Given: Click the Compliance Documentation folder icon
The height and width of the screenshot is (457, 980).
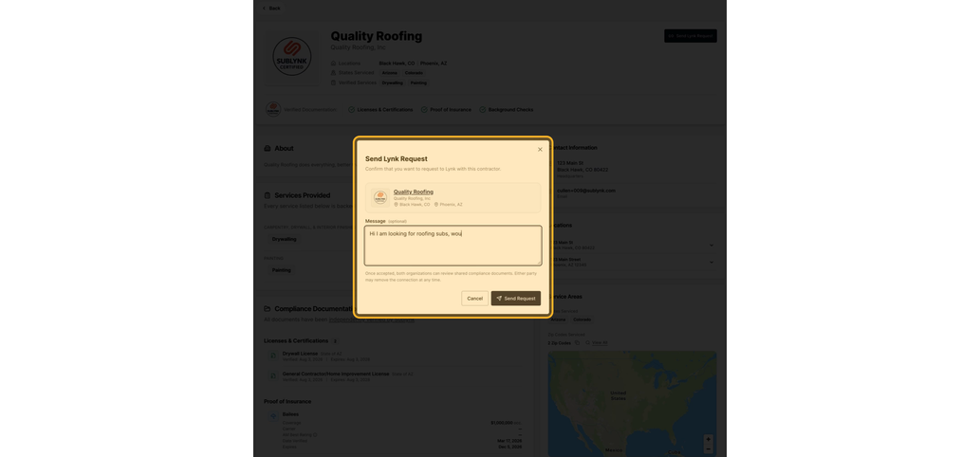Looking at the screenshot, I should [268, 308].
